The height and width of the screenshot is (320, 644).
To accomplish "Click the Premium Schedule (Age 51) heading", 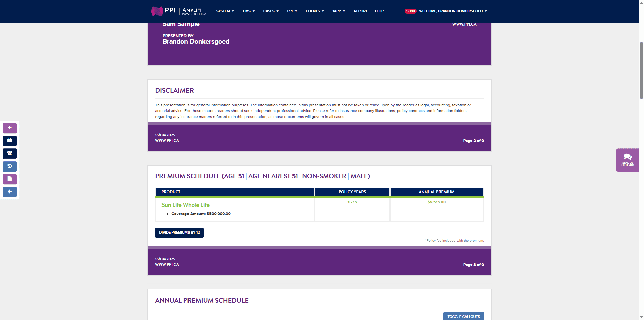I will (x=262, y=176).
